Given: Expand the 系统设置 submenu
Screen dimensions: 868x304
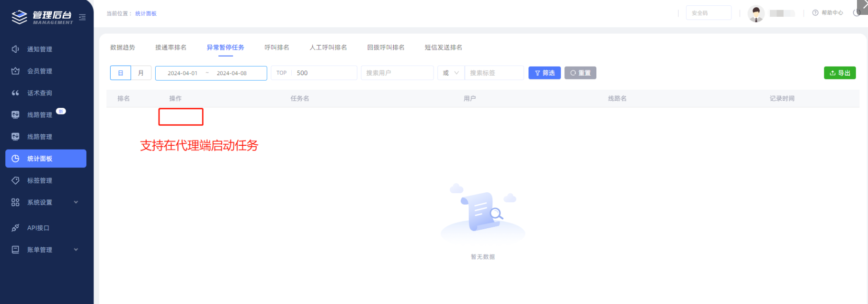Looking at the screenshot, I should 76,202.
